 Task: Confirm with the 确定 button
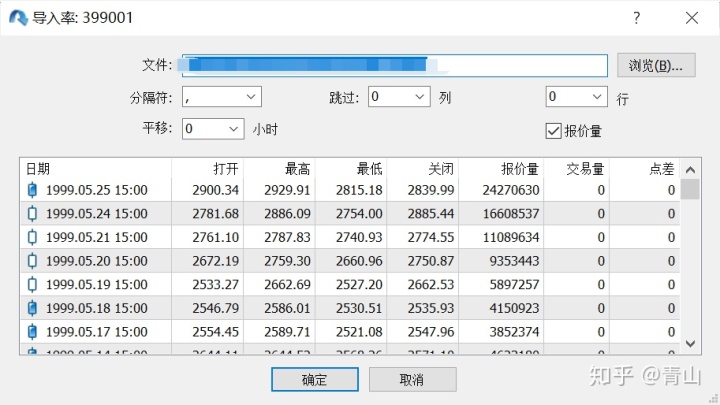(315, 379)
